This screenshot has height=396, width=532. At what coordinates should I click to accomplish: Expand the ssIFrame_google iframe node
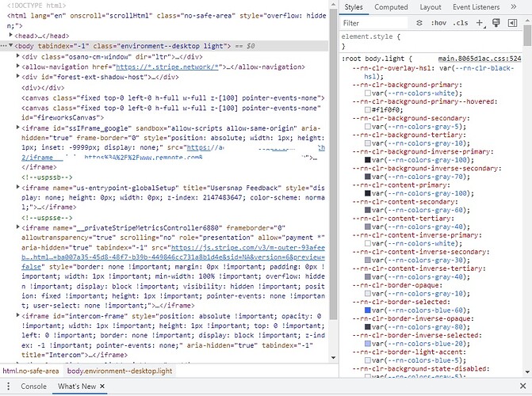(x=18, y=128)
